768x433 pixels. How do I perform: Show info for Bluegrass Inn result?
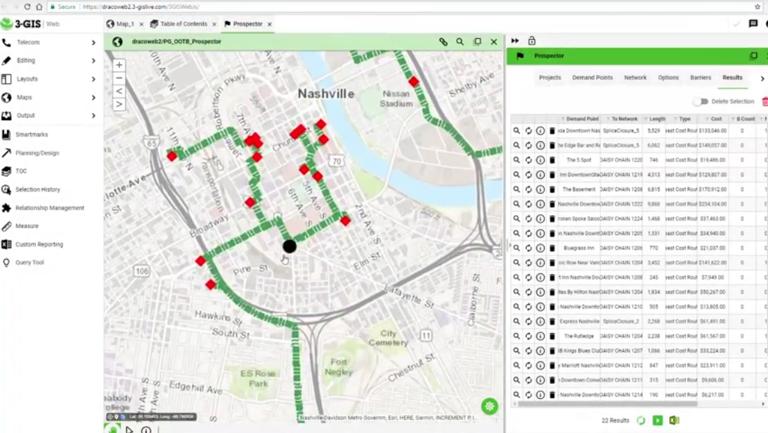540,248
